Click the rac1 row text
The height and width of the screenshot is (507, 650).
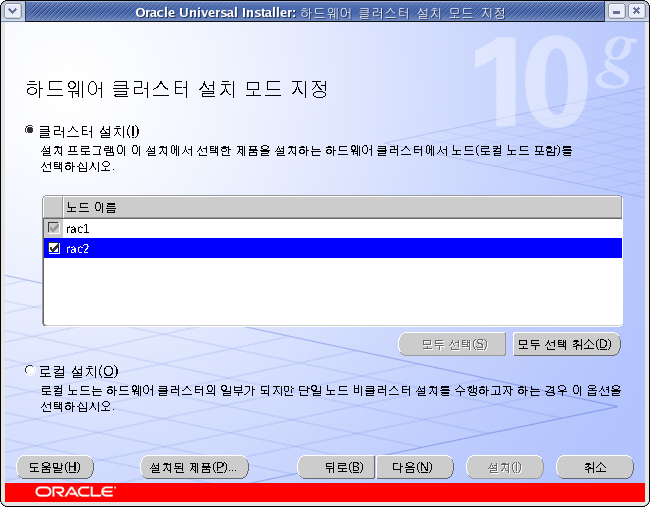[x=78, y=228]
